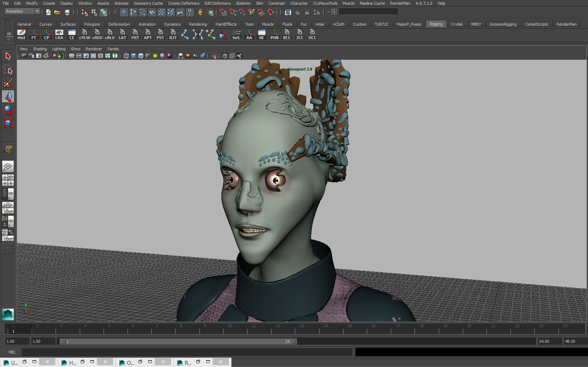
Task: Click the MEL command input line
Action: pyautogui.click(x=187, y=352)
